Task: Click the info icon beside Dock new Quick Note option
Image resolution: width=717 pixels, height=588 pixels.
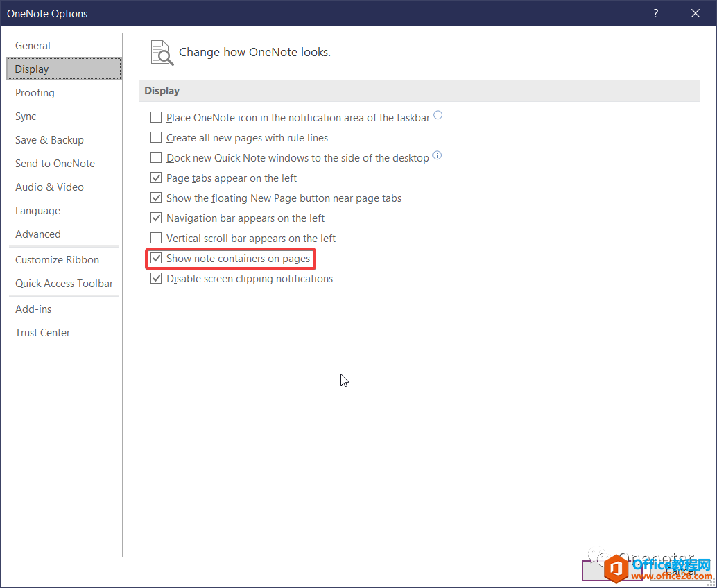Action: 437,156
